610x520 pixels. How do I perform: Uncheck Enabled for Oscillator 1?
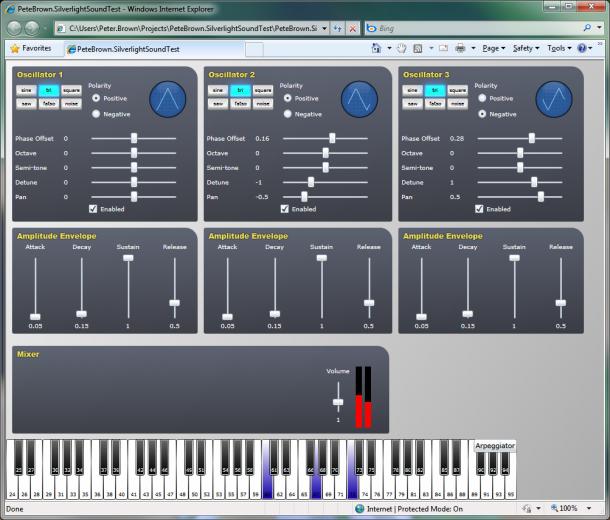[93, 209]
